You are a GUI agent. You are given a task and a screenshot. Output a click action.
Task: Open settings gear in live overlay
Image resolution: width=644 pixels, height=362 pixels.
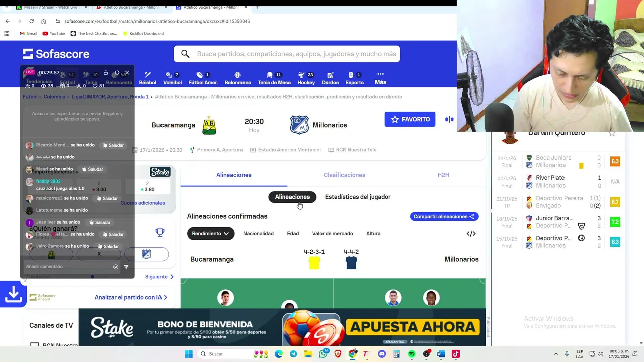click(x=117, y=73)
